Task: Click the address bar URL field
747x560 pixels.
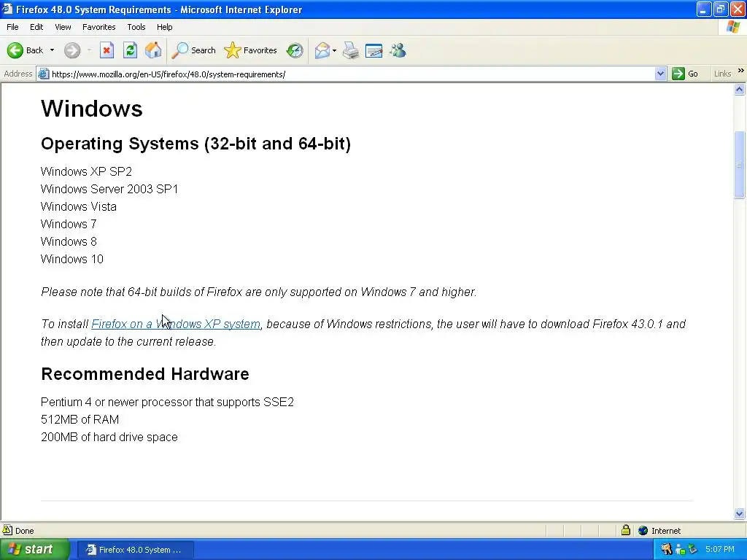Action: tap(352, 74)
